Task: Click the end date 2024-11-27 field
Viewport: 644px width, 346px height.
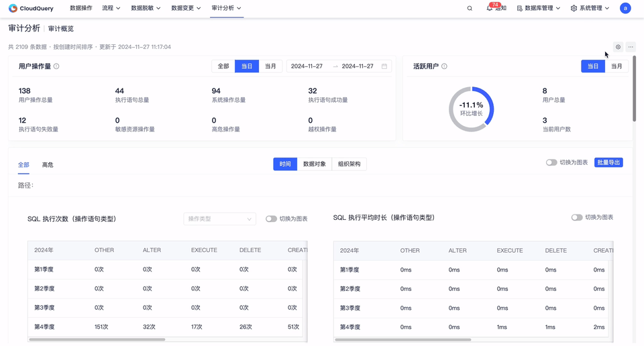Action: click(358, 66)
